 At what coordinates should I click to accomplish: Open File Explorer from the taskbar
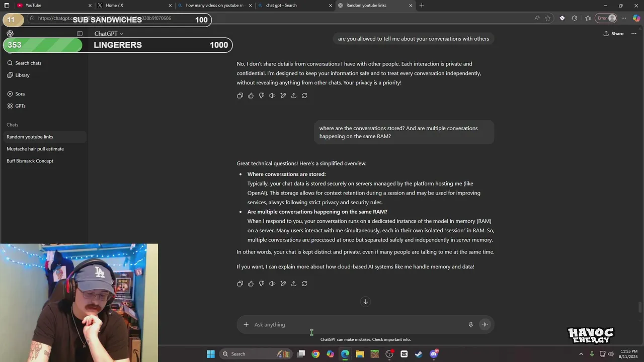(x=360, y=354)
